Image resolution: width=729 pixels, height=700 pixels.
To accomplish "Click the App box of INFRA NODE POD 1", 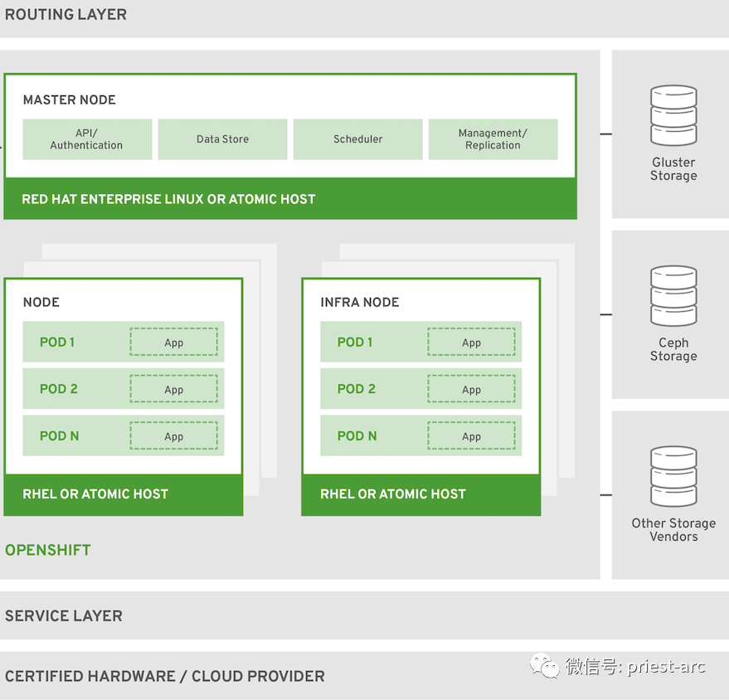I will tap(471, 342).
